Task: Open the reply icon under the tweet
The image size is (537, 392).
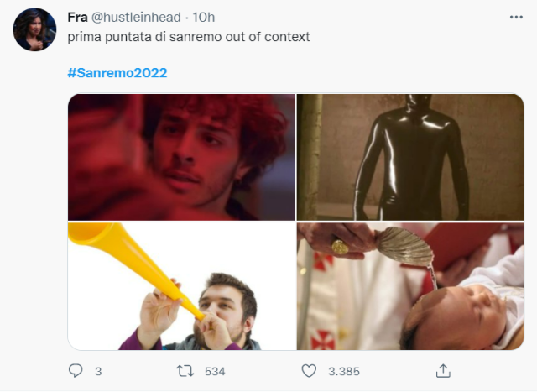Action: (x=75, y=370)
